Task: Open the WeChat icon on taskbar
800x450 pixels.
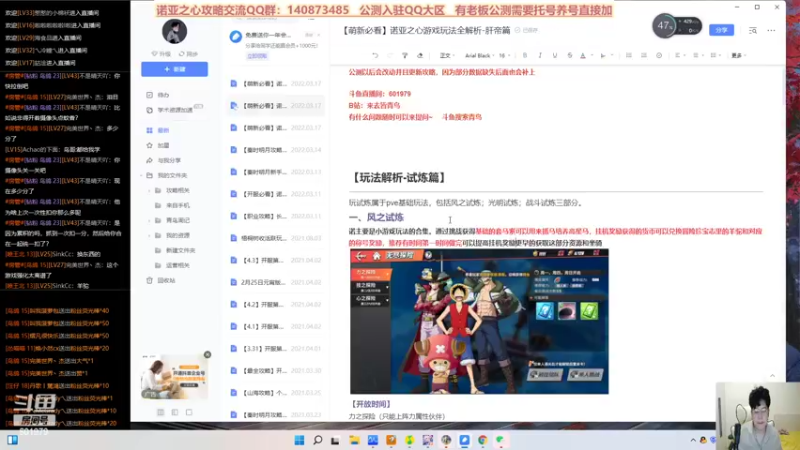Action: coord(500,440)
